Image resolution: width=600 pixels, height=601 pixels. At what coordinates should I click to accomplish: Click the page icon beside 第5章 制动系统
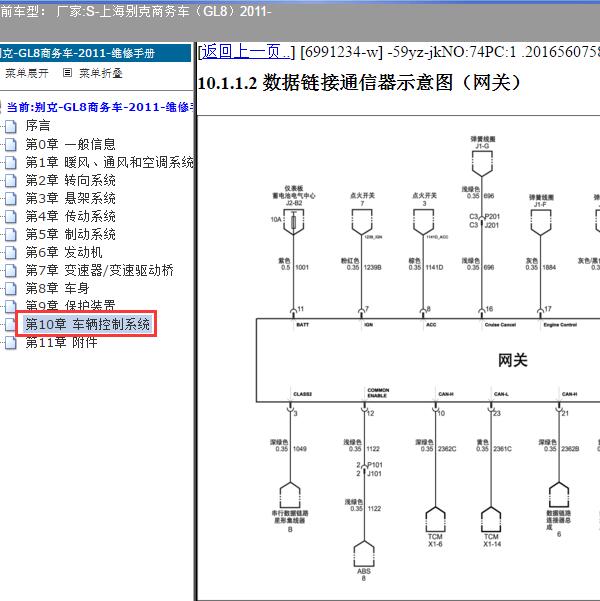coord(11,235)
